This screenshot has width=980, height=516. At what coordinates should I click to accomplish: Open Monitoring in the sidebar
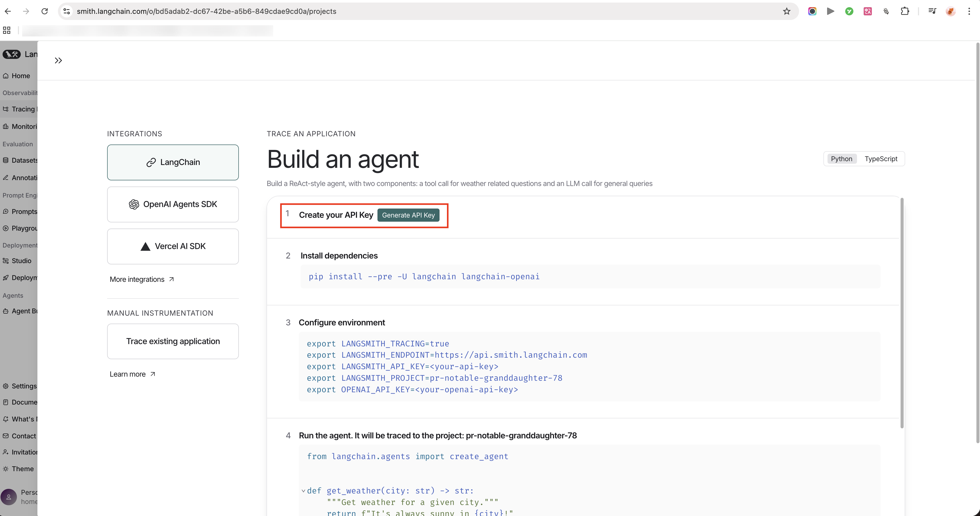(x=19, y=126)
